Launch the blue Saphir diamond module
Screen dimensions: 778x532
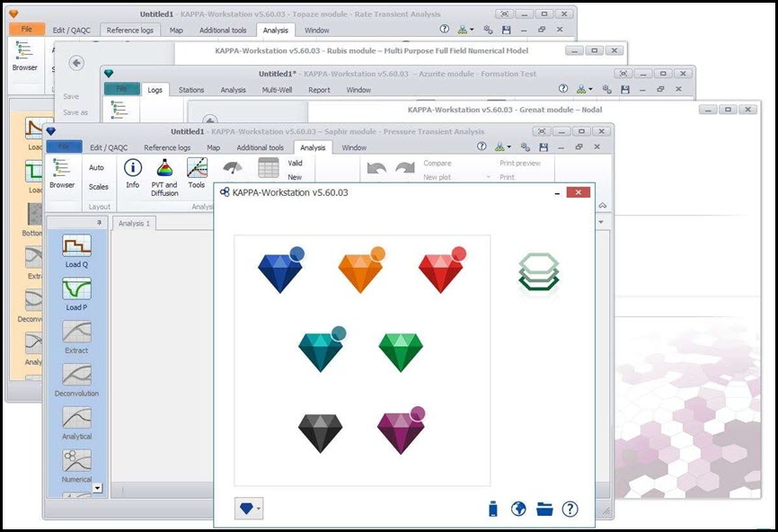point(280,270)
